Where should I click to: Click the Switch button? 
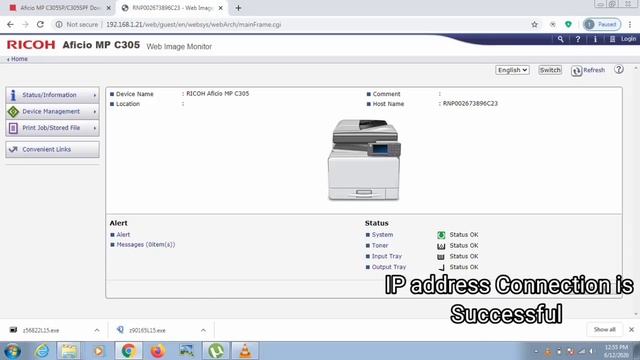click(550, 70)
